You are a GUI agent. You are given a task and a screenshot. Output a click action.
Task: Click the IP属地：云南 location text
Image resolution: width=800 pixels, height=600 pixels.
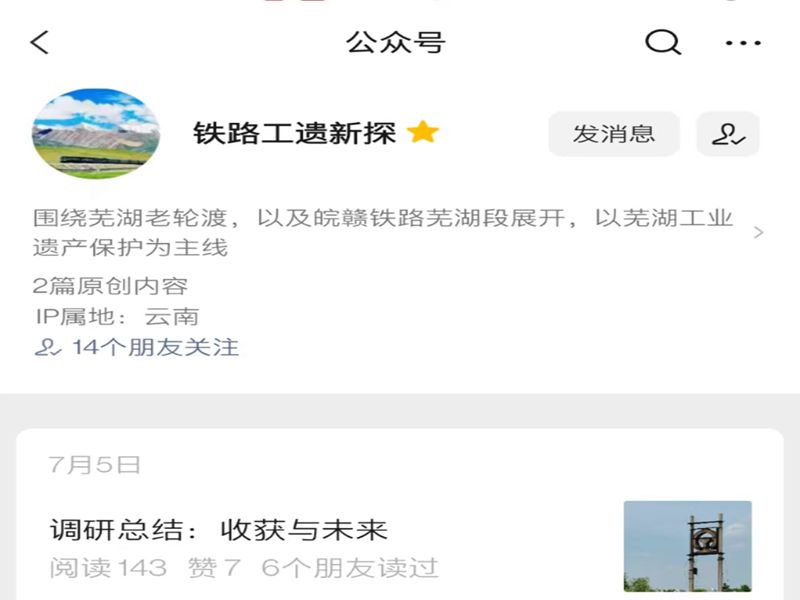click(117, 317)
